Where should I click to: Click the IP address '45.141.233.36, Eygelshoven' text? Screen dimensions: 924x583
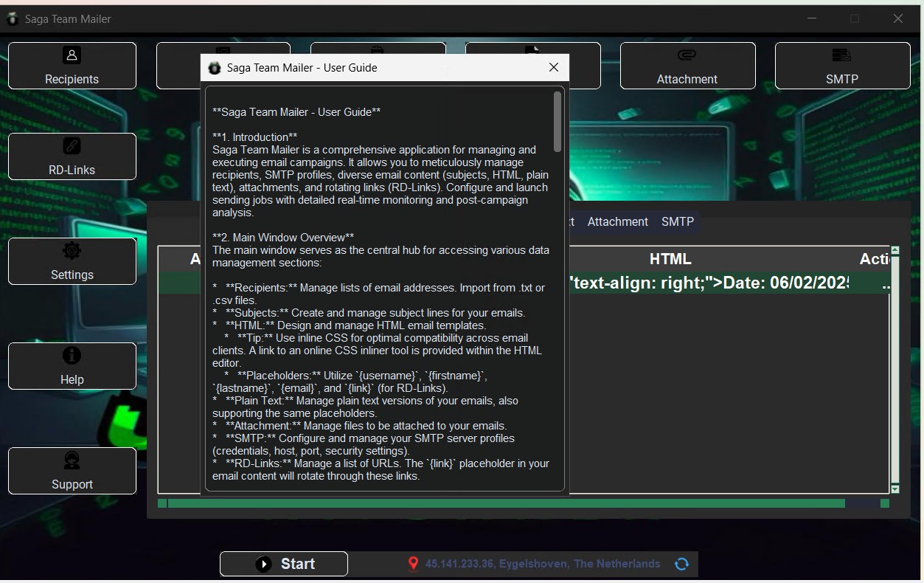[x=543, y=564]
